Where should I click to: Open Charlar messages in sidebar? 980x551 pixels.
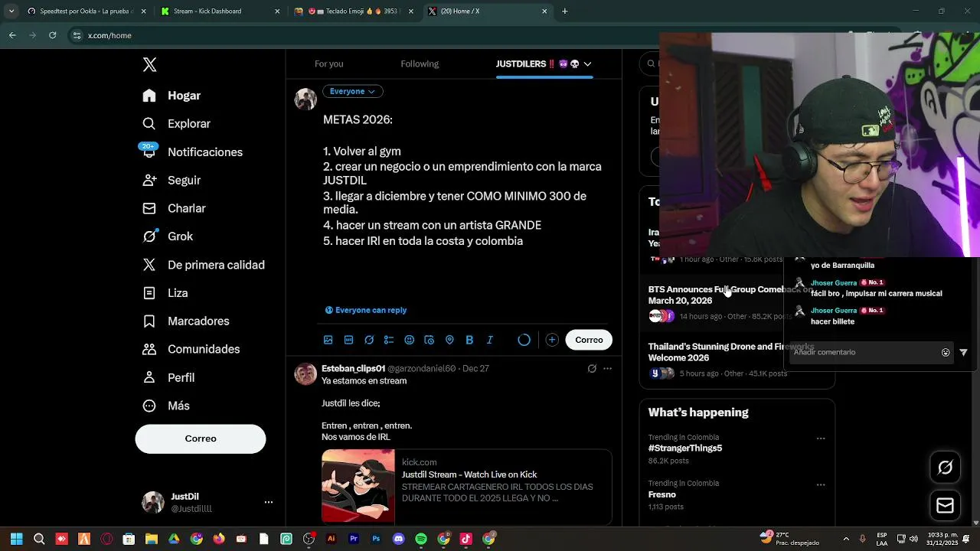click(174, 208)
